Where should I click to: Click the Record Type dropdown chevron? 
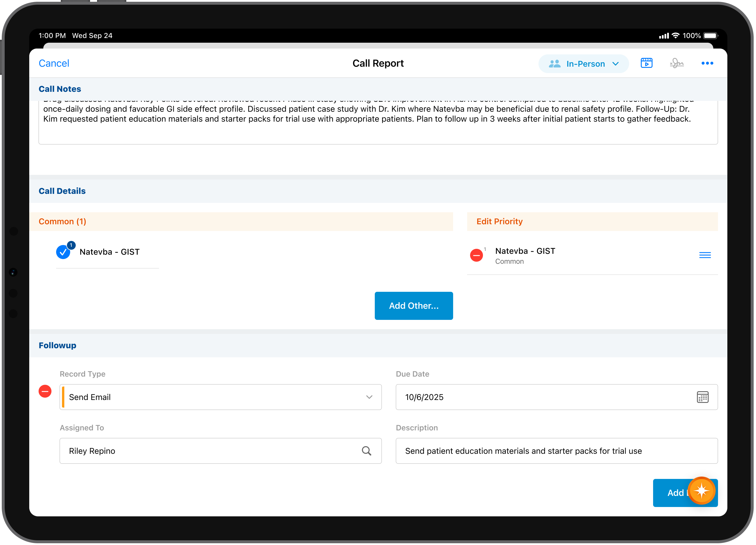(x=369, y=397)
